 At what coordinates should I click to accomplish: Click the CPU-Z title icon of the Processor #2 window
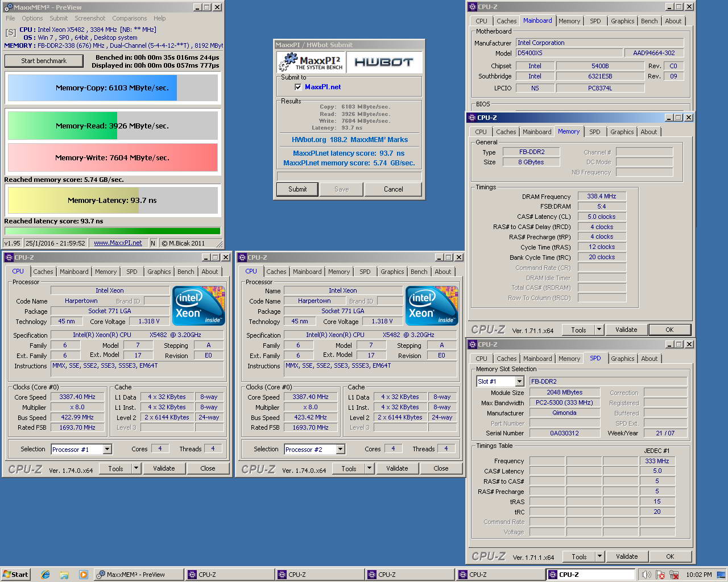242,257
